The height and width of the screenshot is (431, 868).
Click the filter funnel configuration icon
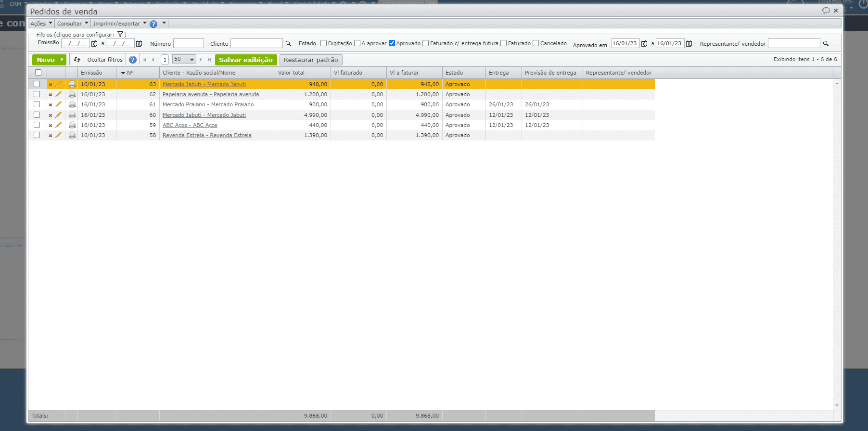(x=120, y=34)
